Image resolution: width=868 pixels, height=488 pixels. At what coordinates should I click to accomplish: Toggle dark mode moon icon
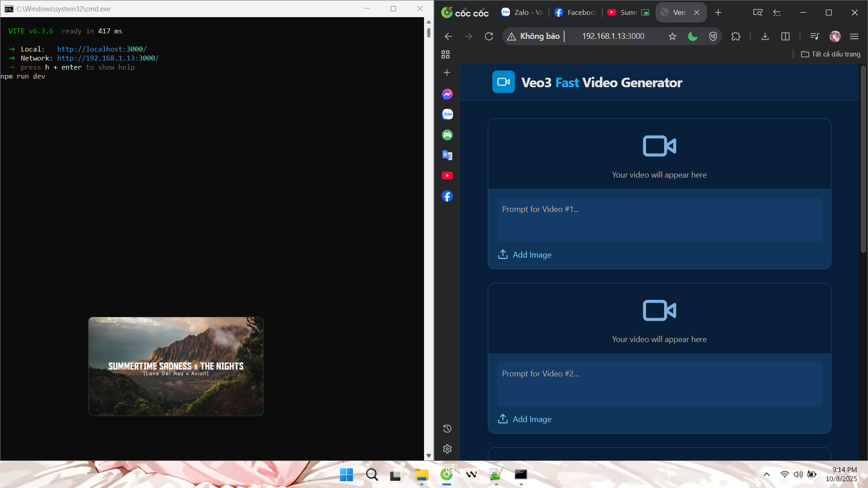(693, 36)
